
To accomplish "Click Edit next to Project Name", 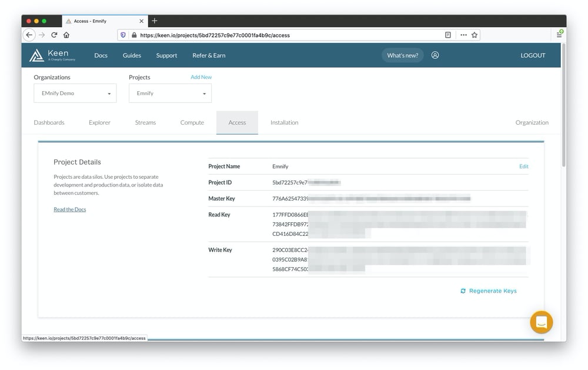I will click(524, 166).
